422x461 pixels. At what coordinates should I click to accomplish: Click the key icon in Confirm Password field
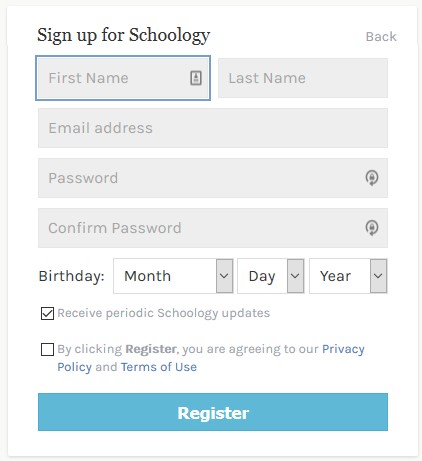coord(372,228)
